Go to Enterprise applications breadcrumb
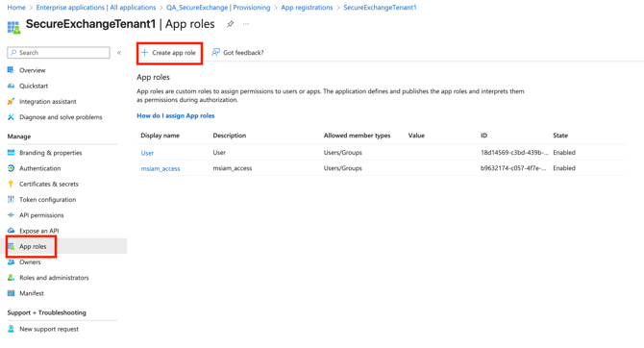Image resolution: width=644 pixels, height=348 pixels. [96, 8]
